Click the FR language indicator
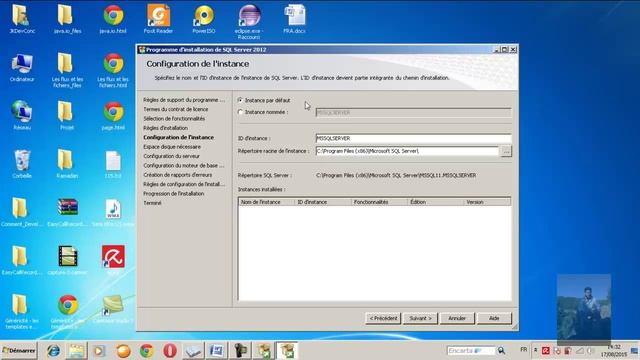This screenshot has width=640, height=360. point(524,350)
